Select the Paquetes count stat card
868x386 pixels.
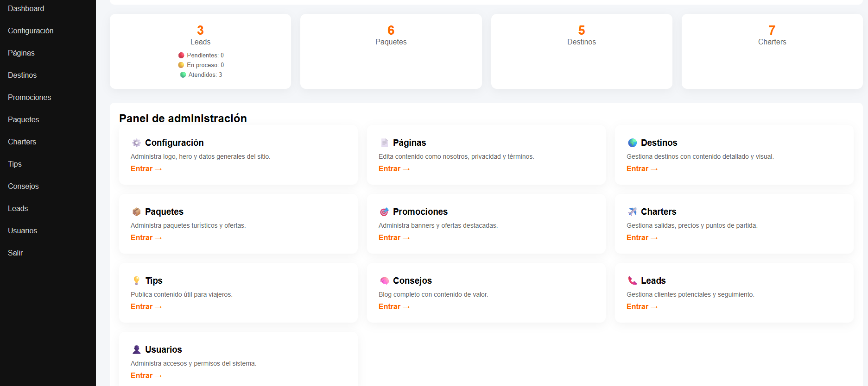(x=391, y=51)
